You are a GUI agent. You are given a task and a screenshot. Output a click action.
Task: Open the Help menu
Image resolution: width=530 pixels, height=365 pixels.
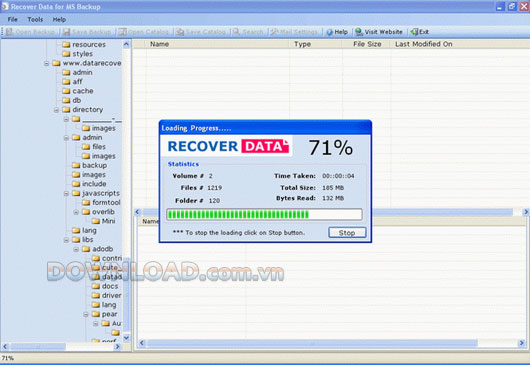click(59, 19)
